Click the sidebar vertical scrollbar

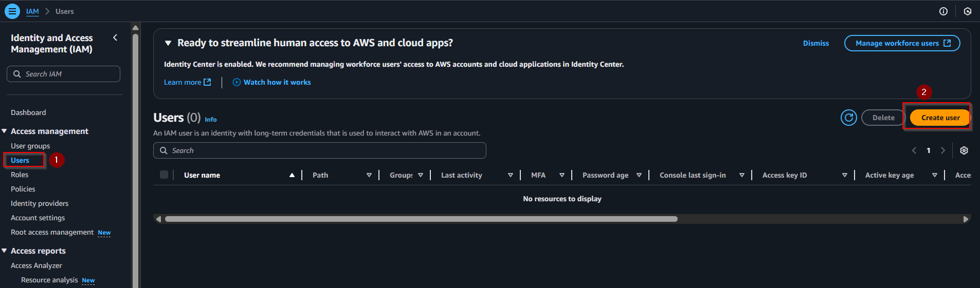pos(135,161)
